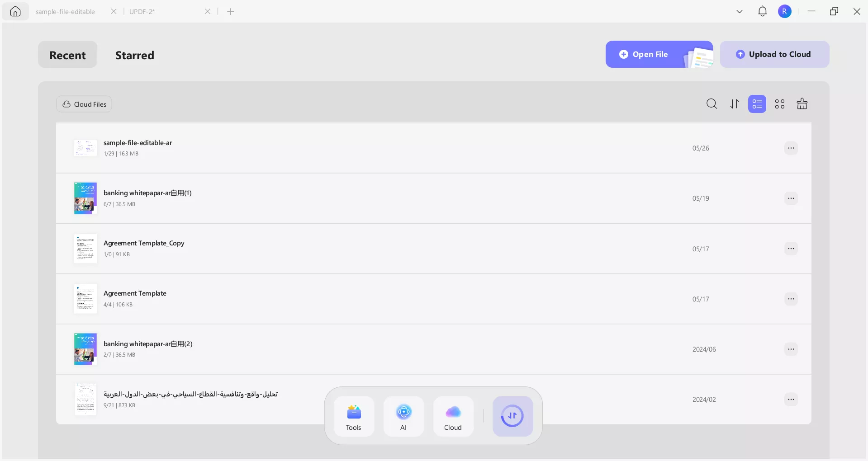The image size is (868, 461).
Task: Restore down the UPDF window
Action: click(834, 11)
